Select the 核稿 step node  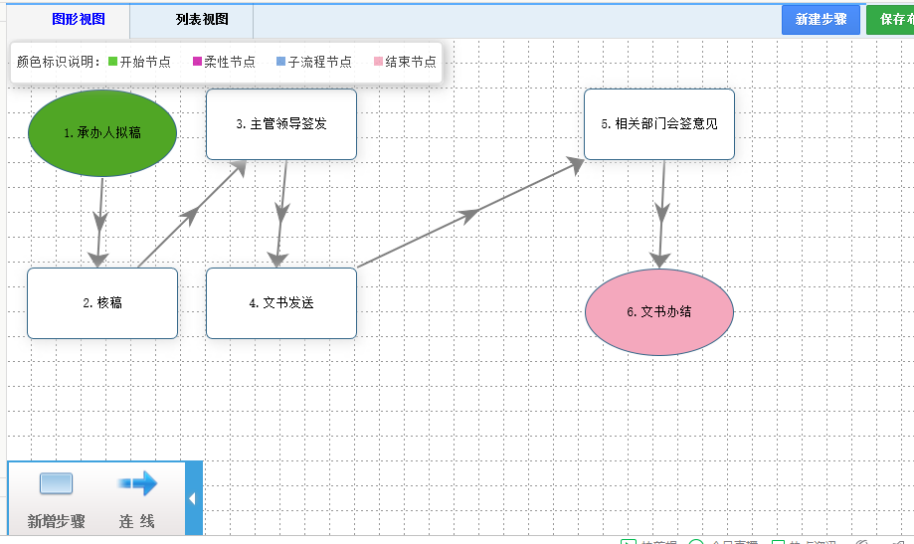tap(102, 303)
